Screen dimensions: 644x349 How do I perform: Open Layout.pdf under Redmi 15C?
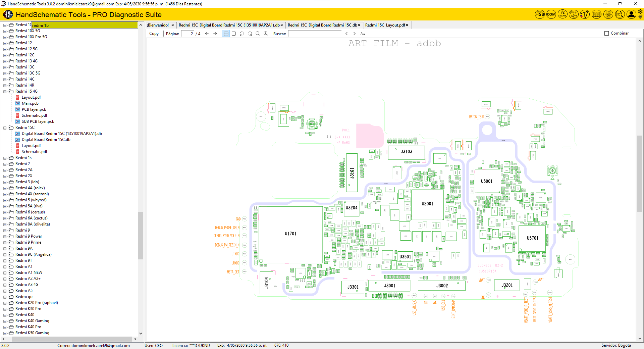click(31, 146)
